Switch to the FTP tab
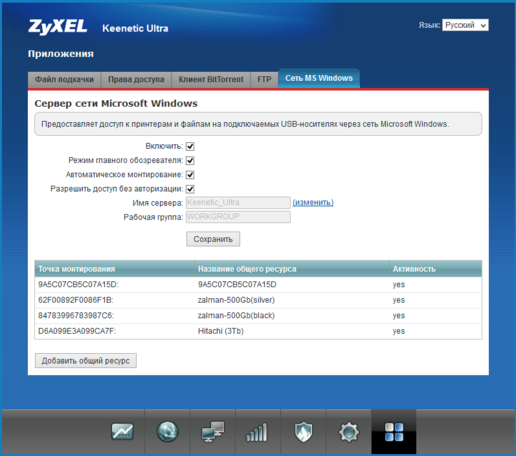Viewport: 516px width, 456px height. 264,80
